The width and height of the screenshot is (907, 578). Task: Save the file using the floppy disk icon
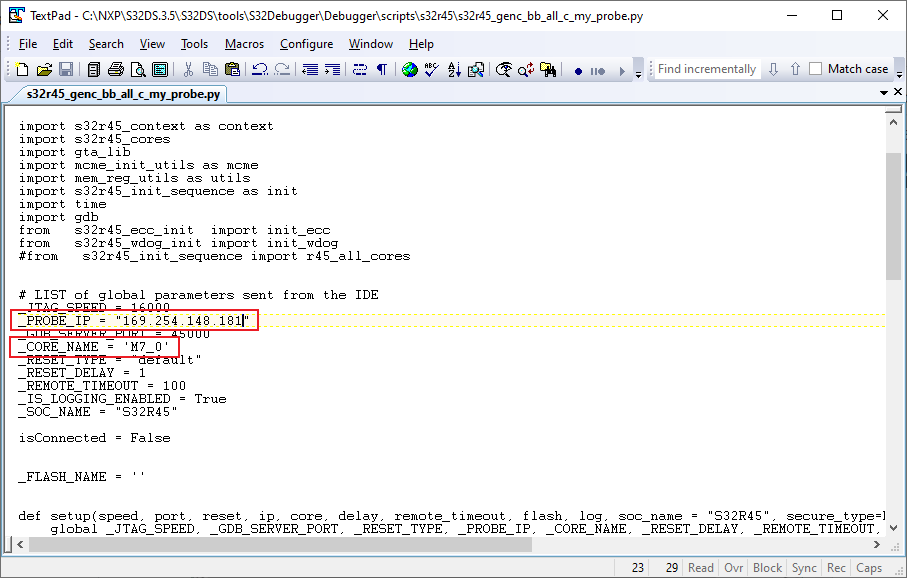(x=66, y=70)
